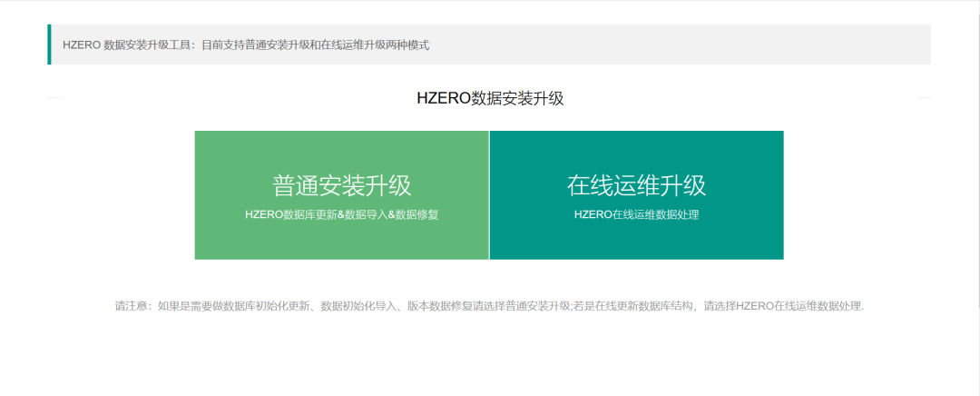Click the divider line right of the heading
This screenshot has width=980, height=396.
(924, 97)
